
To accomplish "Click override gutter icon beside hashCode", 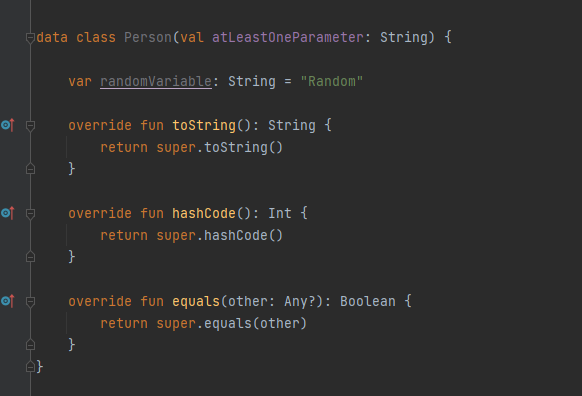I will point(7,213).
